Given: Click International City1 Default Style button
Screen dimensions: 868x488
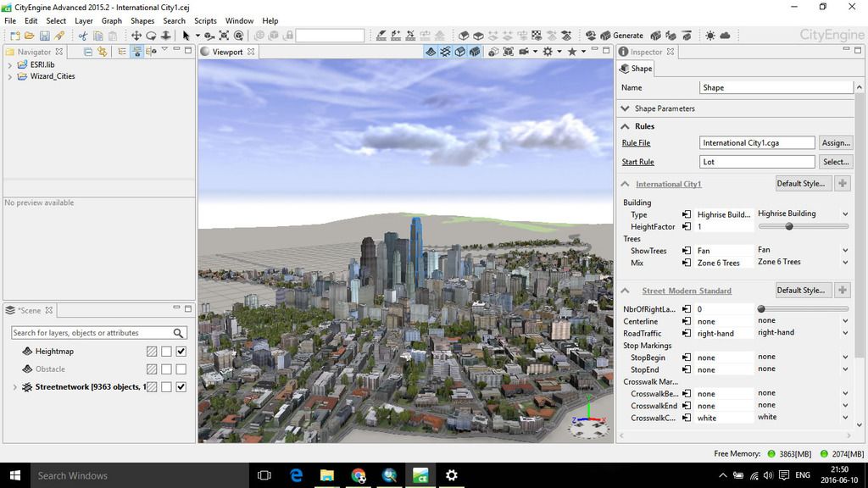Looking at the screenshot, I should [804, 184].
